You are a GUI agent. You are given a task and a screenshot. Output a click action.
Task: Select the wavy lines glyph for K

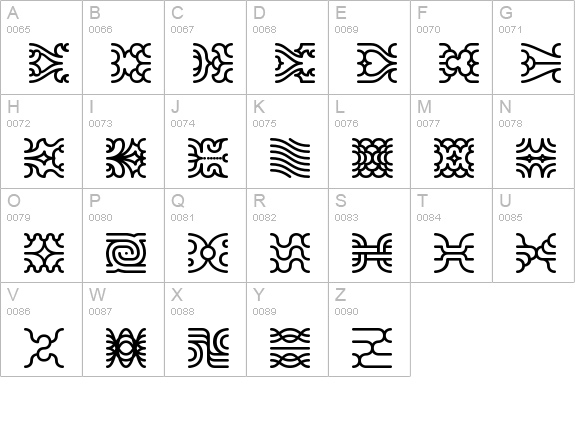point(290,158)
